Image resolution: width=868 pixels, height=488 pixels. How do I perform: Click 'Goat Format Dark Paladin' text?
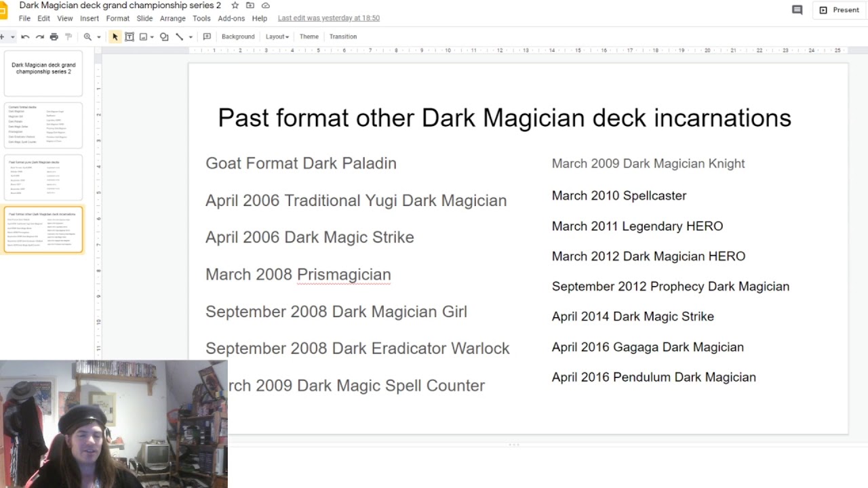[301, 163]
